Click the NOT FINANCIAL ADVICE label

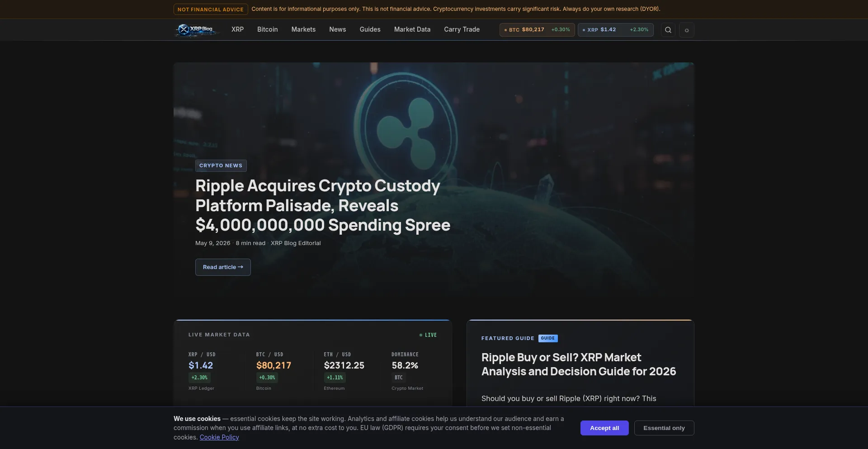211,9
